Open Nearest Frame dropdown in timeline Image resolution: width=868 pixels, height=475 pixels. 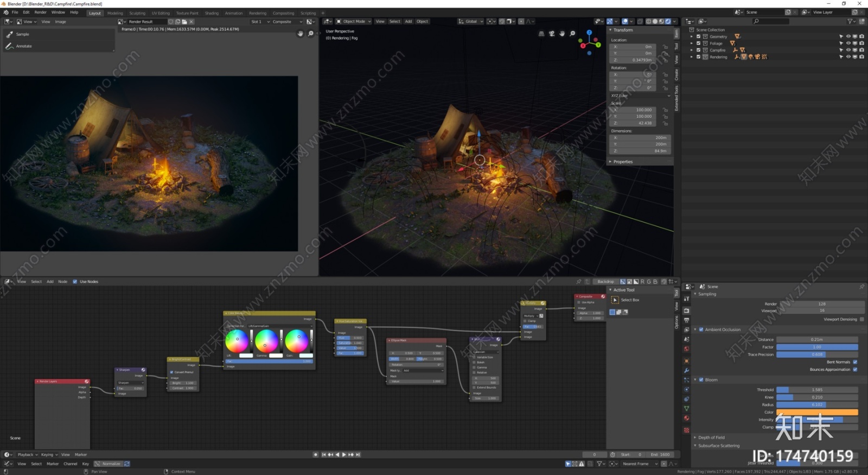[640, 464]
